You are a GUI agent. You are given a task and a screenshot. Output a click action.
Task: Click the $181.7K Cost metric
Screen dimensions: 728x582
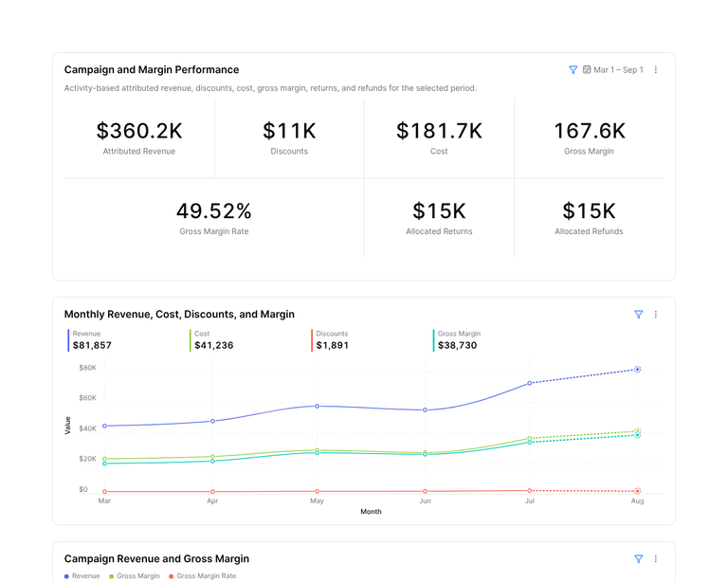[439, 137]
